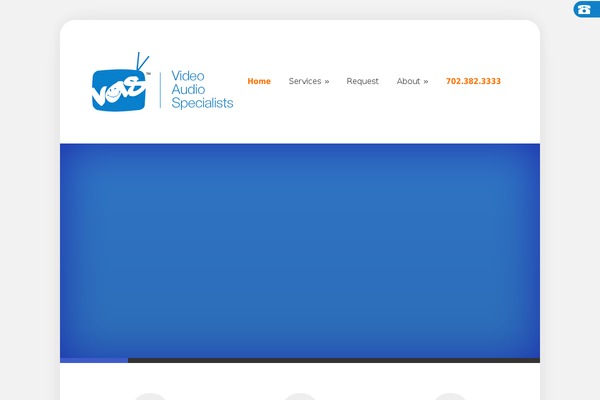Viewport: 600px width, 400px height.
Task: Click the blue slideshow banner
Action: point(300,251)
